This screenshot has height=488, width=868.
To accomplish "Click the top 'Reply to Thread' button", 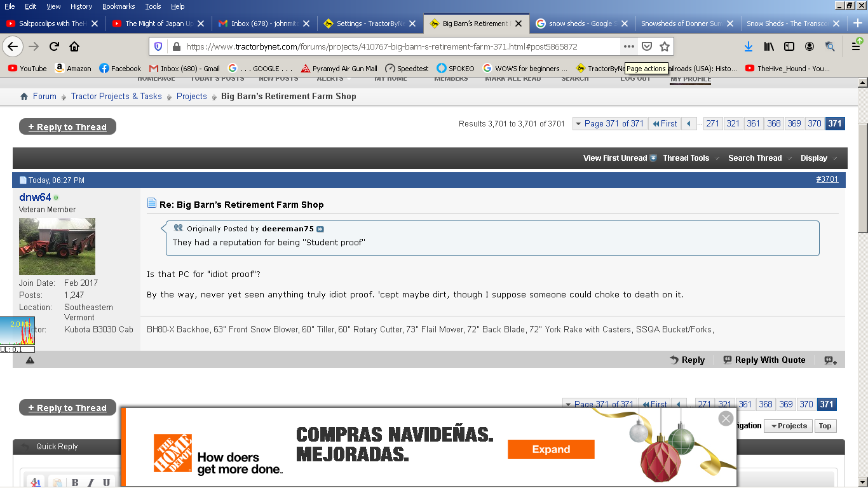I will (67, 127).
